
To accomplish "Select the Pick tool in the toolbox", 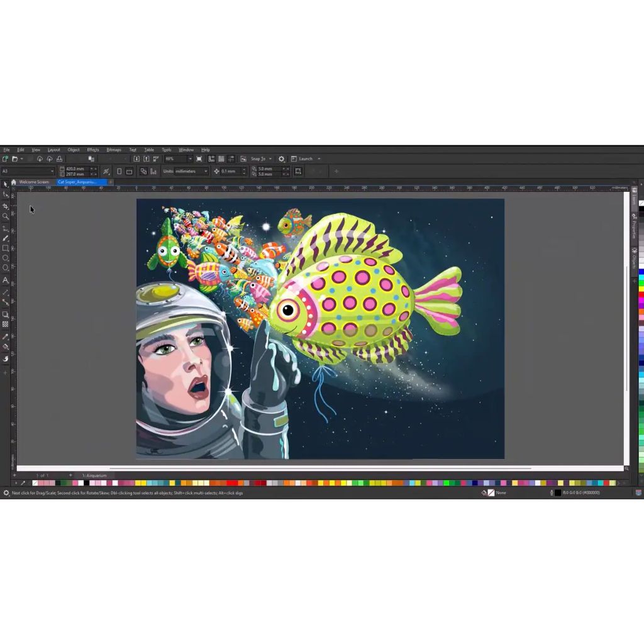I will tap(6, 184).
